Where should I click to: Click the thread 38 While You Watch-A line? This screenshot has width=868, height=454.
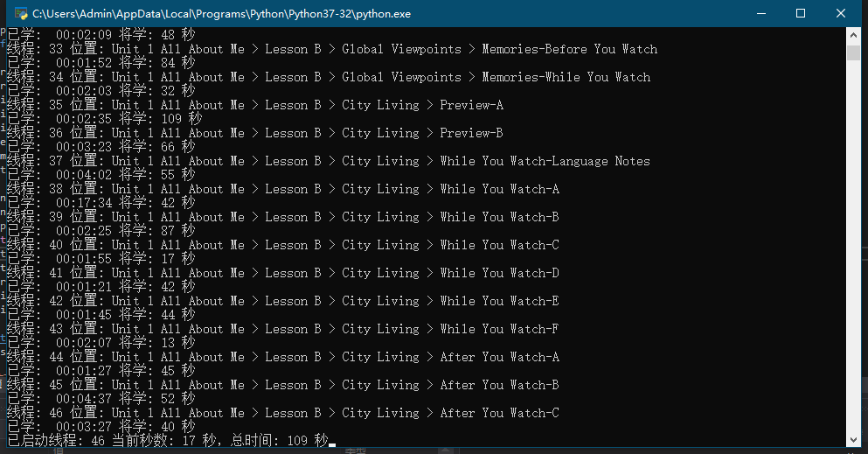coord(283,189)
